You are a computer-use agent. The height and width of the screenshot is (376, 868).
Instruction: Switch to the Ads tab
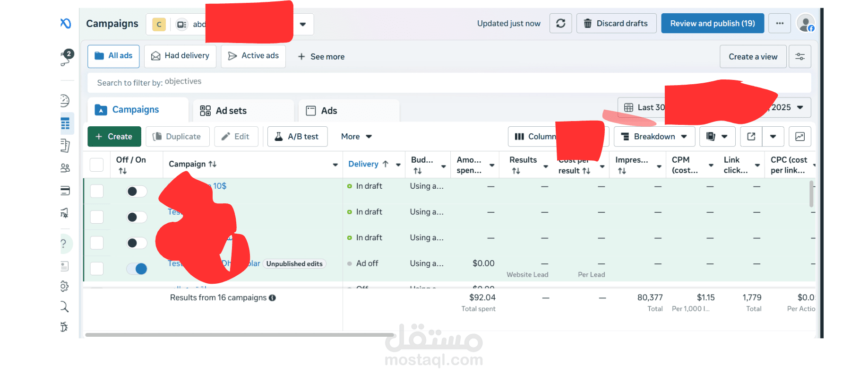pos(349,111)
